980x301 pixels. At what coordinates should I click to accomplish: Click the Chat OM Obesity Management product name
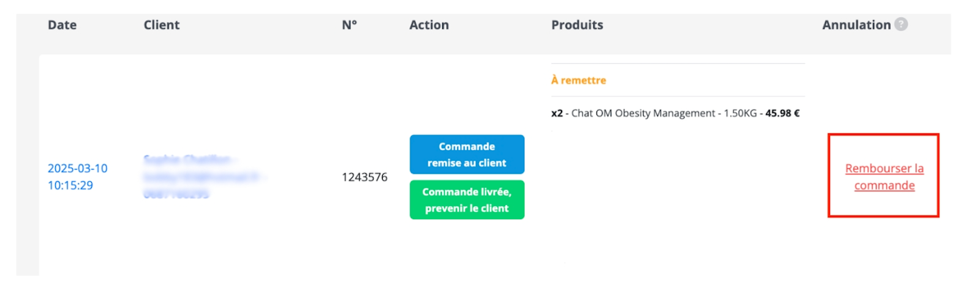[x=643, y=113]
